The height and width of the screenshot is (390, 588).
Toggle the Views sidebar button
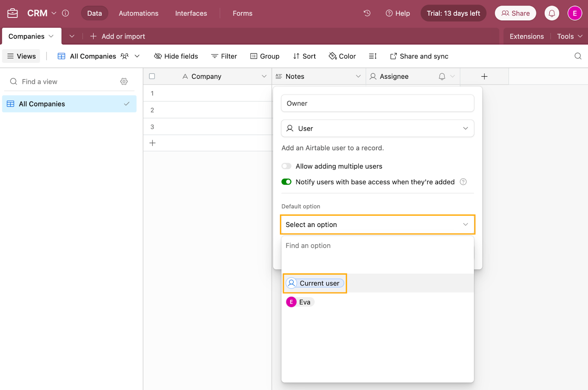(x=21, y=56)
